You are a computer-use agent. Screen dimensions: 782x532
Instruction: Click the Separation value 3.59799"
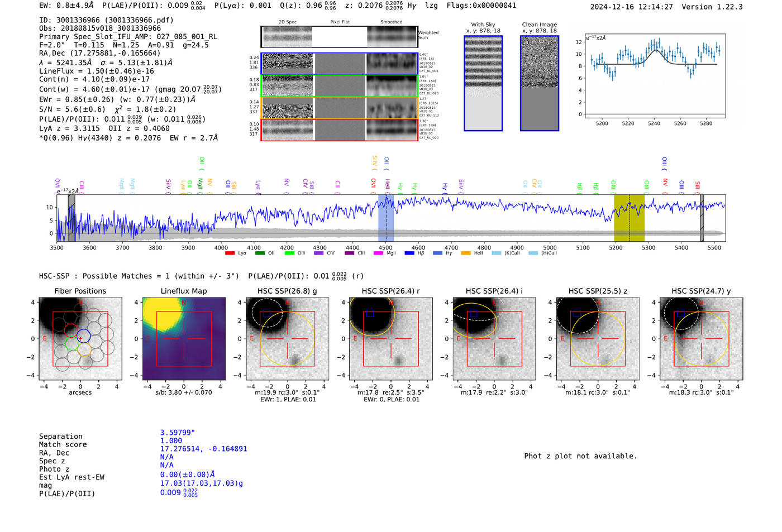point(178,433)
